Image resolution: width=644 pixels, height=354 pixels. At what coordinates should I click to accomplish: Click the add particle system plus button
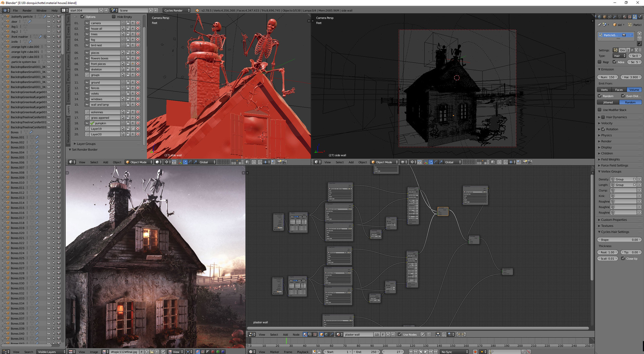click(639, 34)
